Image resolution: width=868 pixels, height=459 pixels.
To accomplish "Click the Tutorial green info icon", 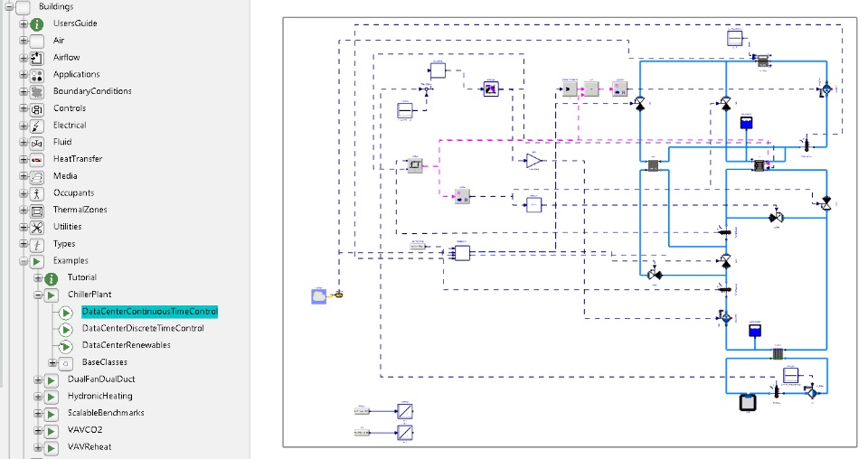I will [51, 278].
